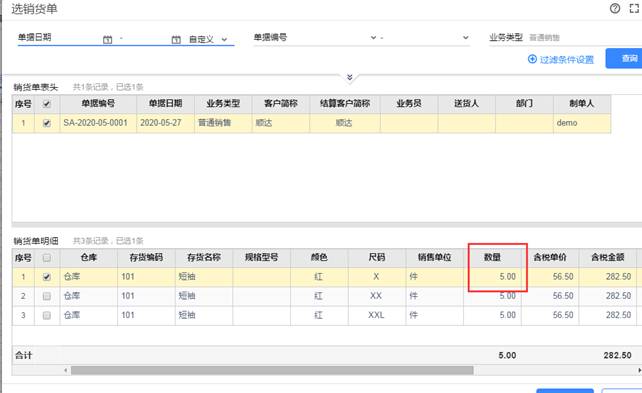This screenshot has width=642, height=393.
Task: Check detail row with size XX
Action: point(47,296)
